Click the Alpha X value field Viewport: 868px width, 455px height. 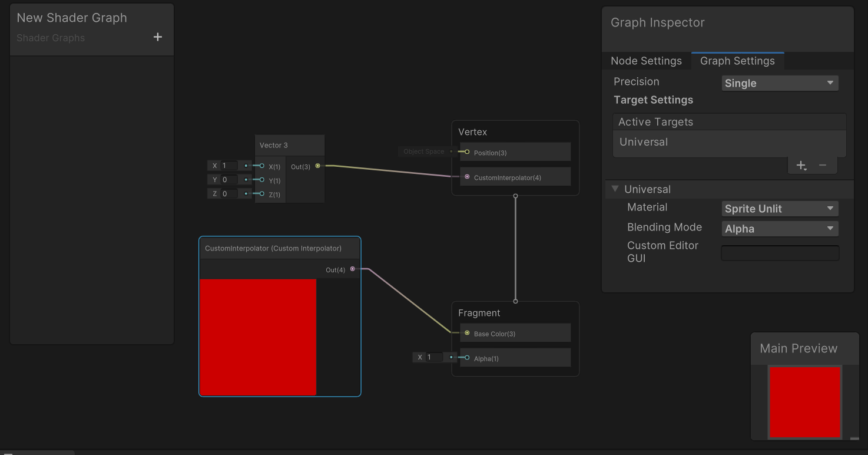[435, 357]
